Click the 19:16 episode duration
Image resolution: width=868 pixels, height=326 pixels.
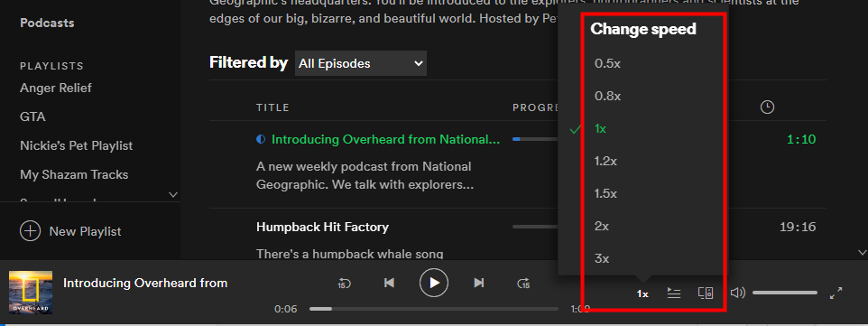click(798, 227)
